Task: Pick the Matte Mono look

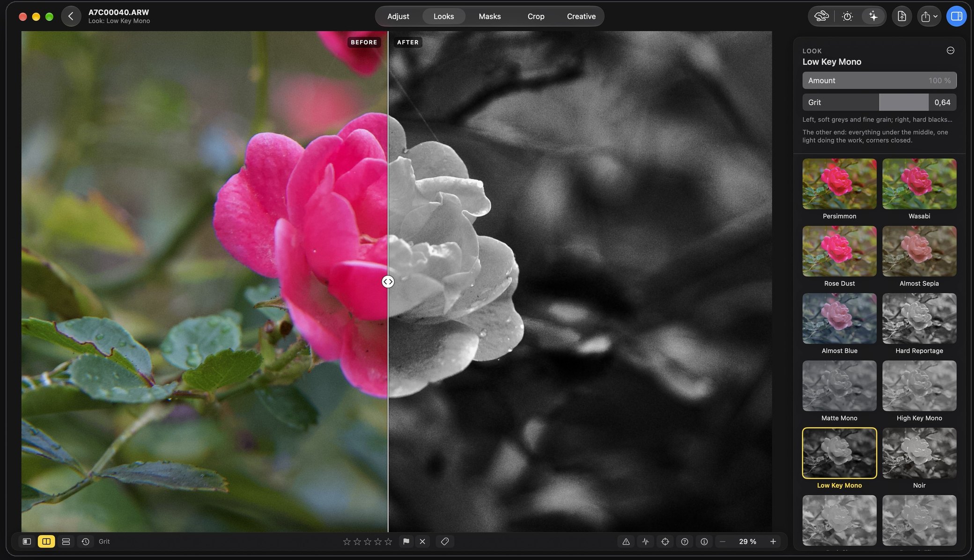Action: click(x=839, y=386)
